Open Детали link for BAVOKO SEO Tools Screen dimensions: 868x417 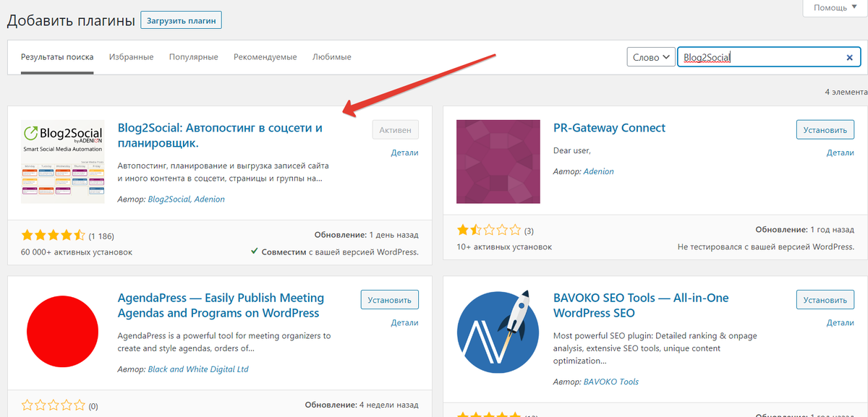(841, 322)
